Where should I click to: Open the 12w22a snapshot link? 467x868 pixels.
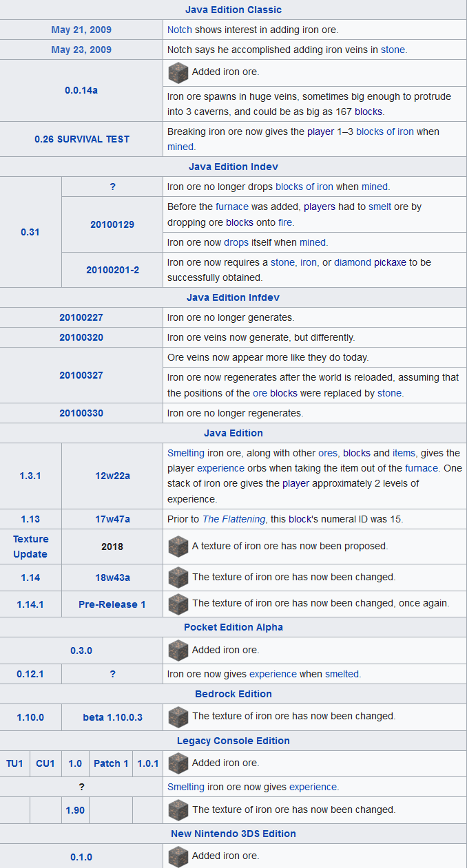tap(112, 476)
